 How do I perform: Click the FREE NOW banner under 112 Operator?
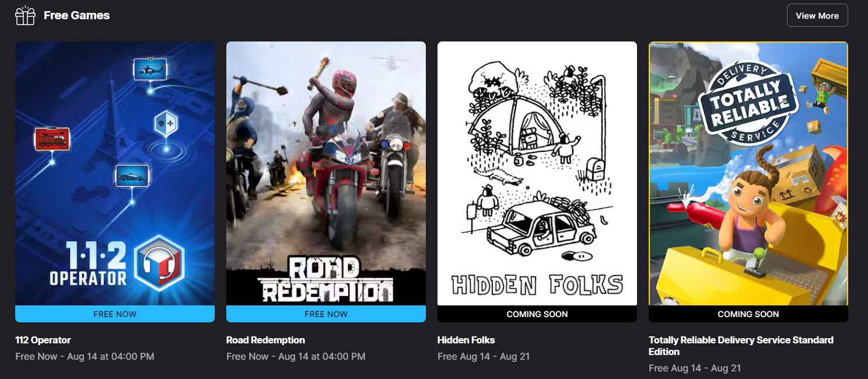(115, 314)
